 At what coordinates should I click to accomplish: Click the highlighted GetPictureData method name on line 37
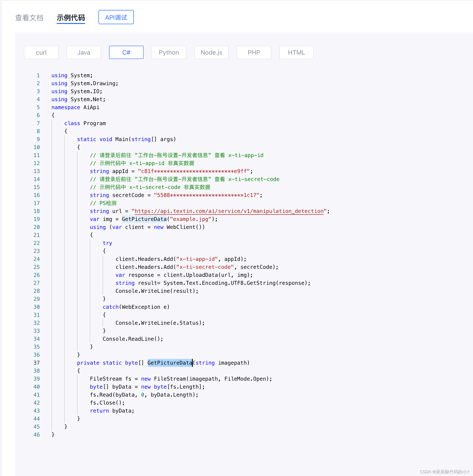point(170,363)
